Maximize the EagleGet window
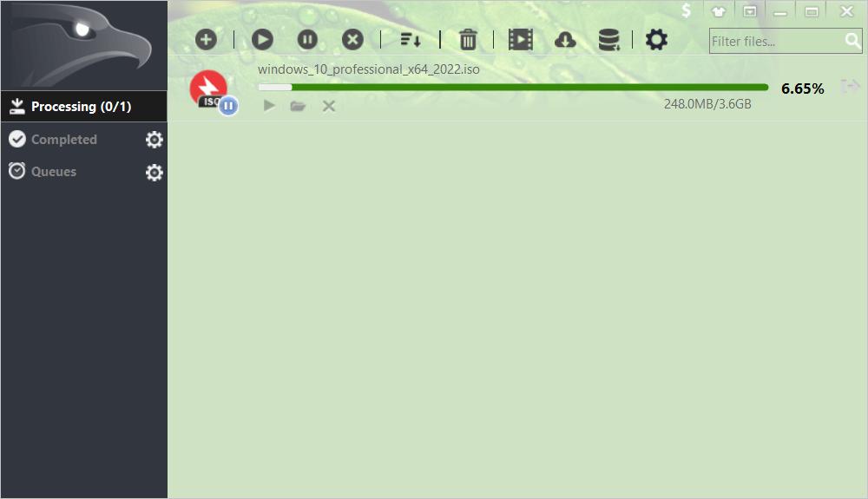This screenshot has height=499, width=868. coord(812,11)
